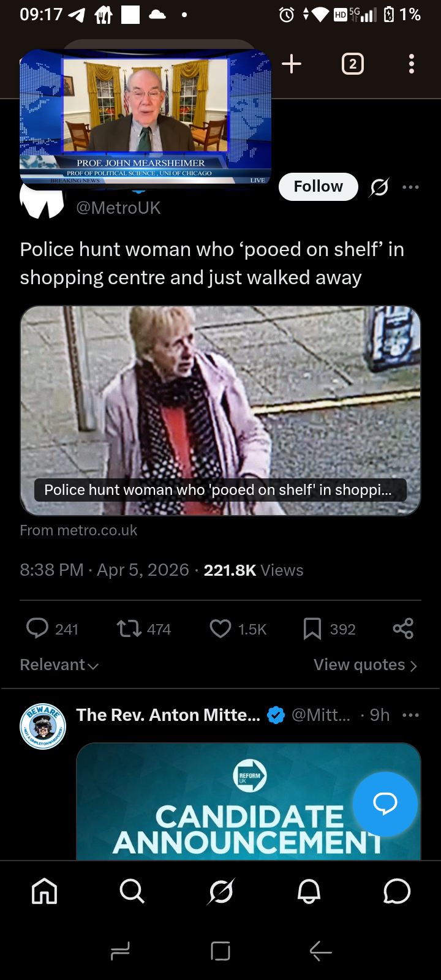Bookmark the post with 392 bookmarks
Screen dimensions: 441x980
[x=329, y=629]
